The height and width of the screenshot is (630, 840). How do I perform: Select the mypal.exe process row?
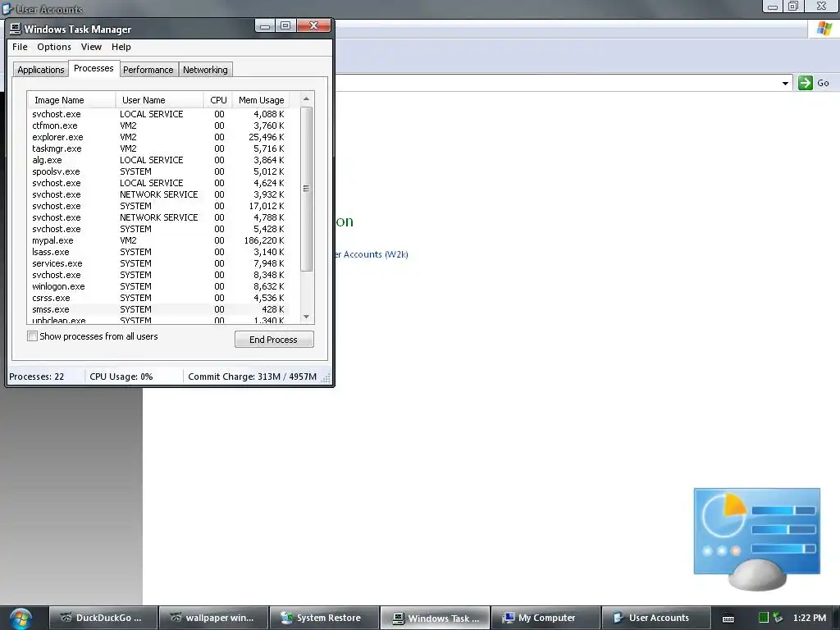click(158, 240)
